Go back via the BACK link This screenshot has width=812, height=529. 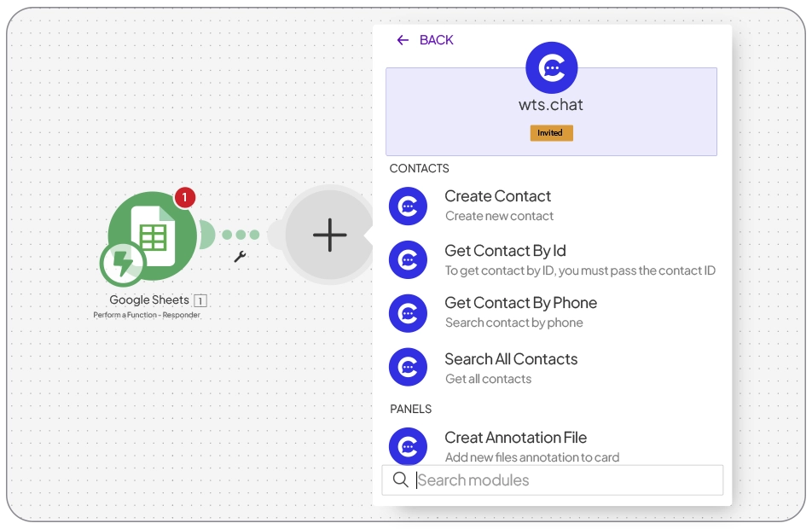(x=436, y=40)
